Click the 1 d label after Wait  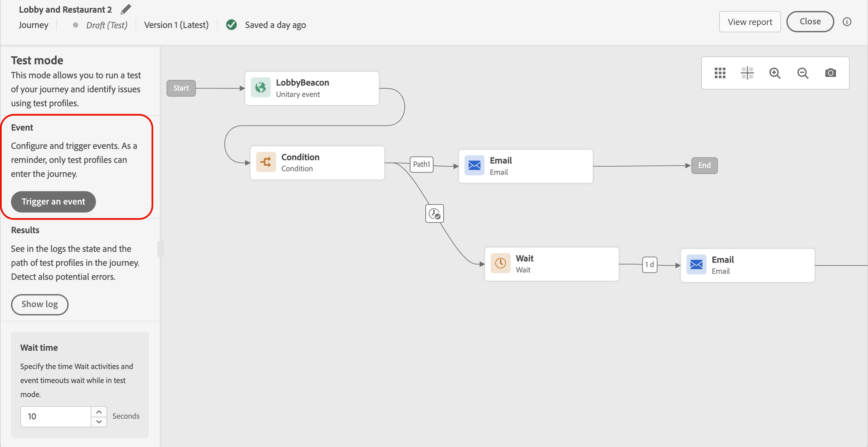(649, 264)
